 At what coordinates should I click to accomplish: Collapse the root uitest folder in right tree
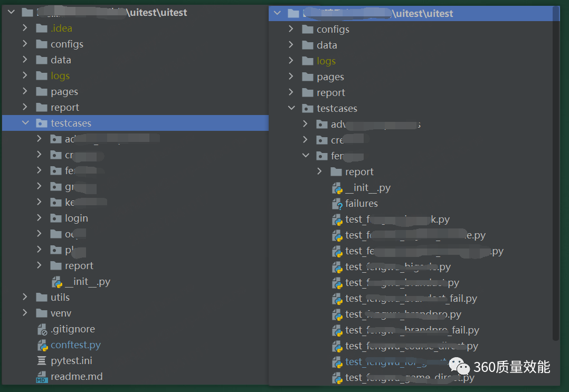(x=278, y=13)
